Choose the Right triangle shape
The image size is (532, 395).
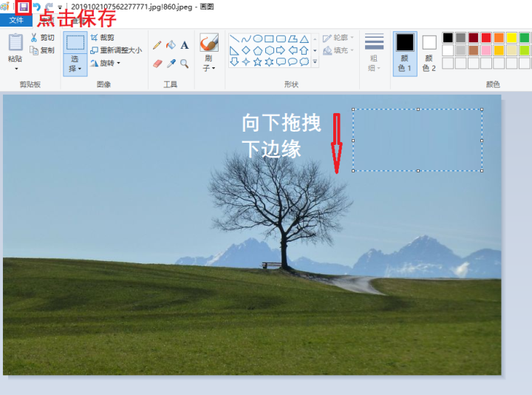click(234, 50)
